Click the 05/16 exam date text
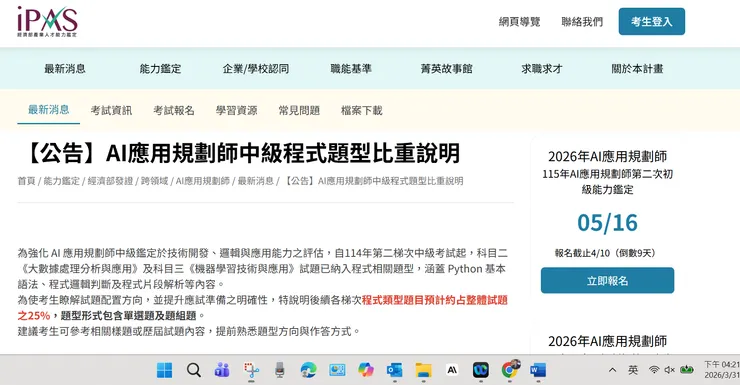 point(607,223)
